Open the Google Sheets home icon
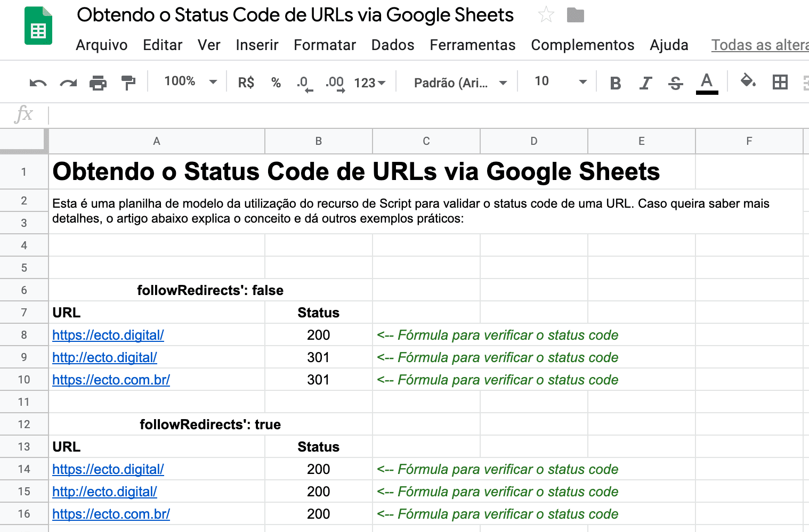The width and height of the screenshot is (809, 532). (x=38, y=26)
